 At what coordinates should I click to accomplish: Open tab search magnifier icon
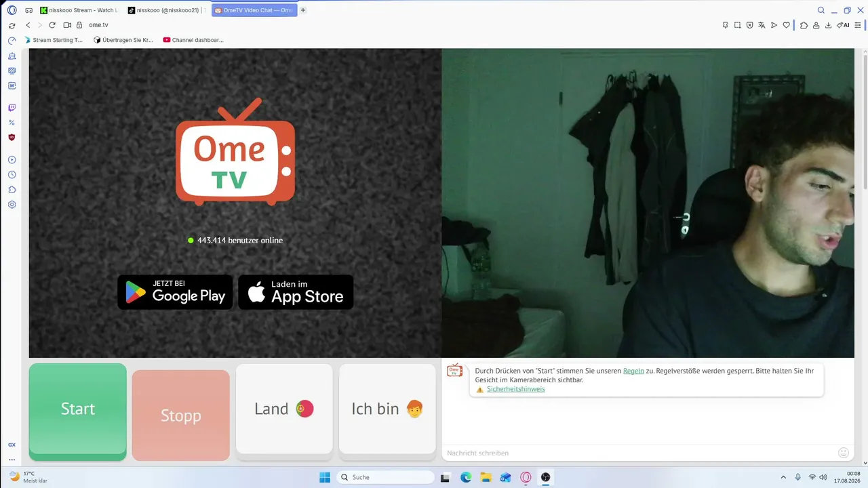click(x=821, y=10)
